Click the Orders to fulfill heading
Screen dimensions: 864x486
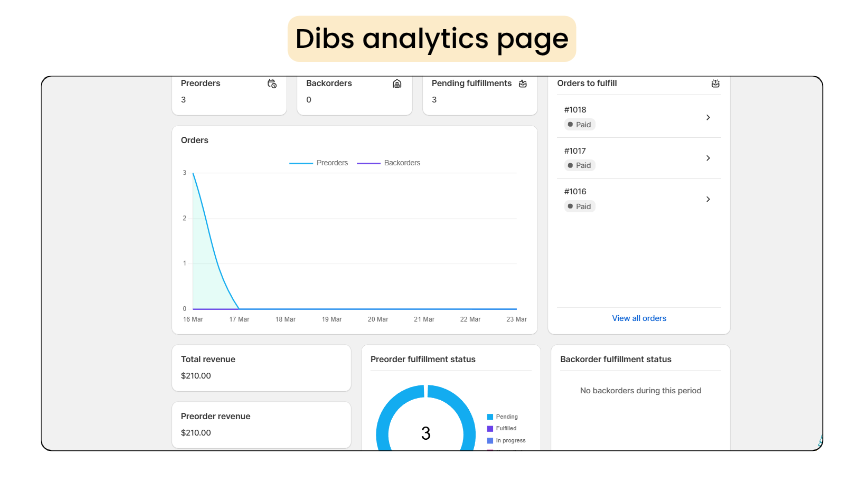point(587,83)
